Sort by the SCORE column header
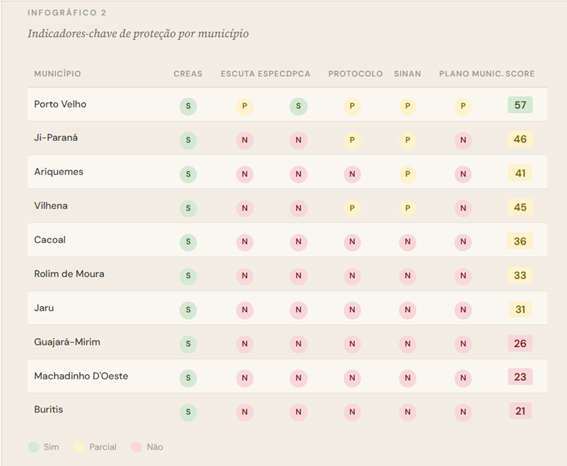Image resolution: width=567 pixels, height=466 pixels. 520,74
